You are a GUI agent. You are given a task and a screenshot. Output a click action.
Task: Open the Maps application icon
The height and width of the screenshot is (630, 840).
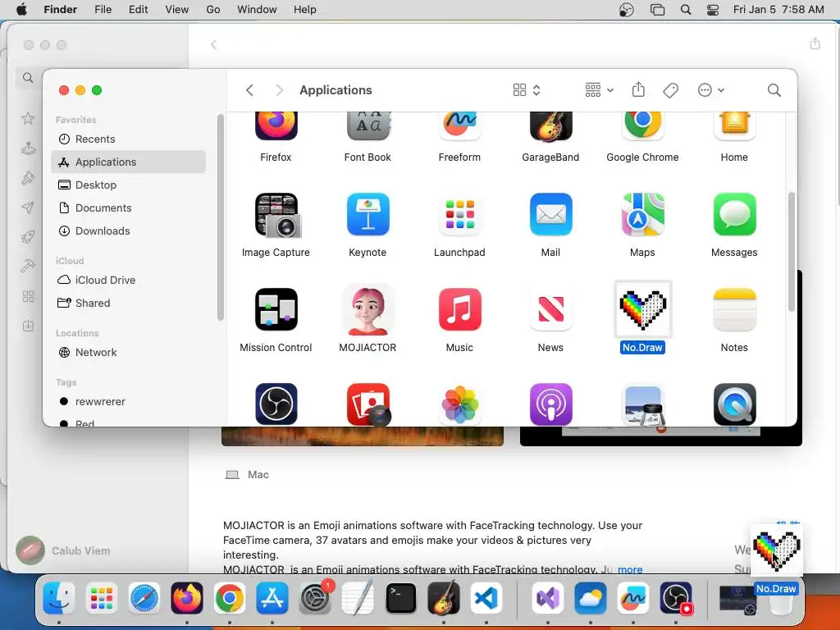pos(642,215)
